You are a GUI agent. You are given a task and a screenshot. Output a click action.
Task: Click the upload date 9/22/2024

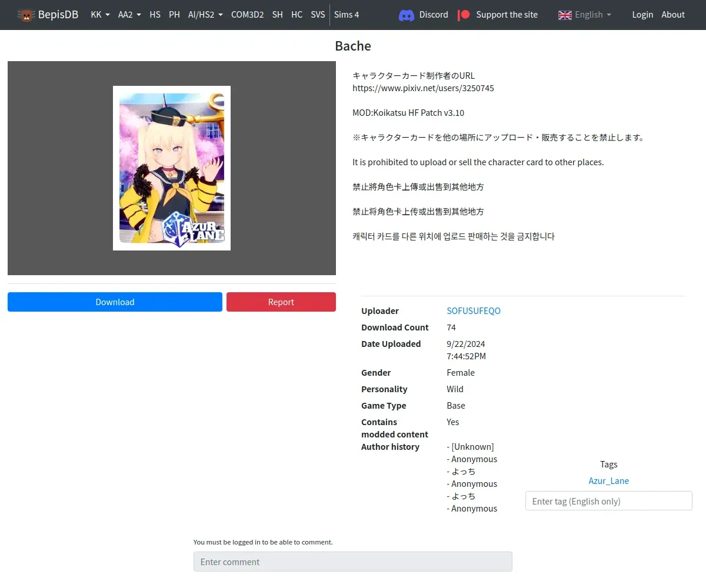click(x=466, y=343)
